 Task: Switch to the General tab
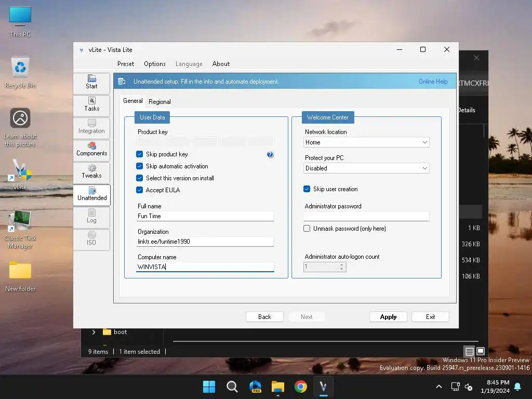[x=132, y=101]
